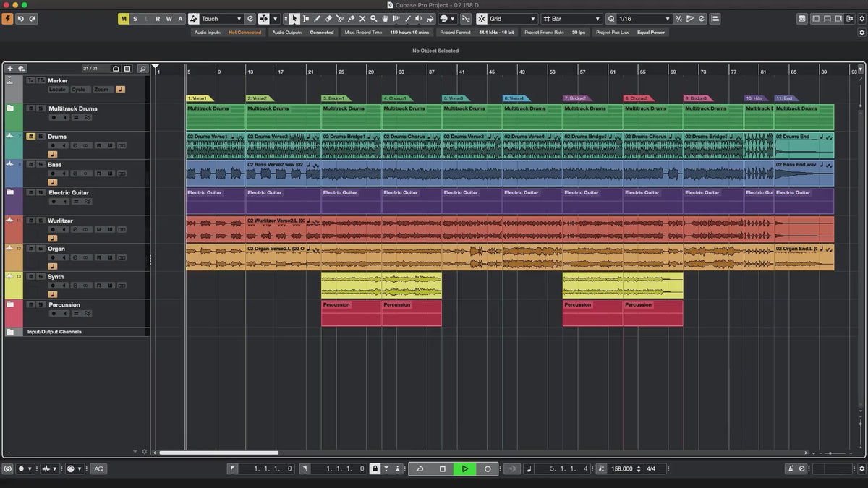Click the 3: Bridge1 marker flag
This screenshot has width=868, height=488.
[334, 98]
